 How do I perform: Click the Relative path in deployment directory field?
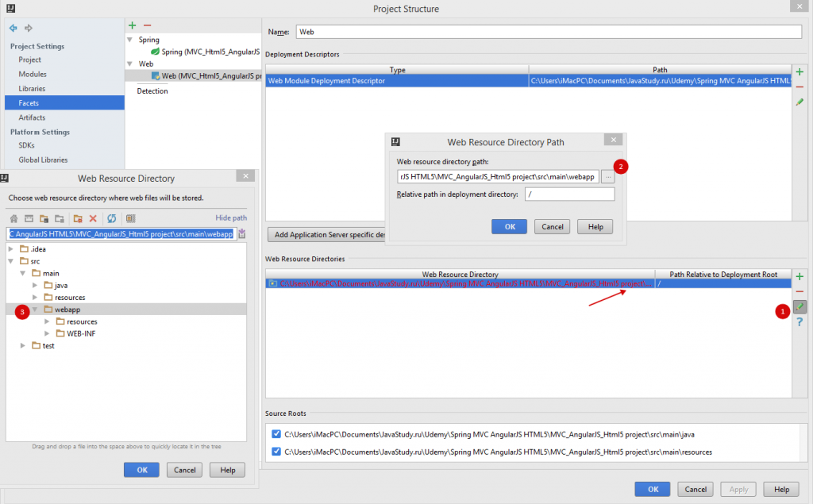(x=569, y=194)
